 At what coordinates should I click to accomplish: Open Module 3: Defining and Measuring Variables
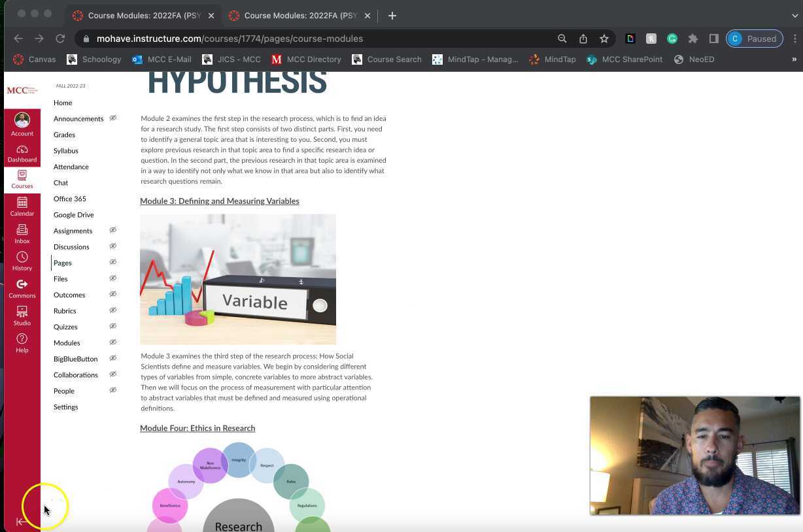[x=220, y=201]
